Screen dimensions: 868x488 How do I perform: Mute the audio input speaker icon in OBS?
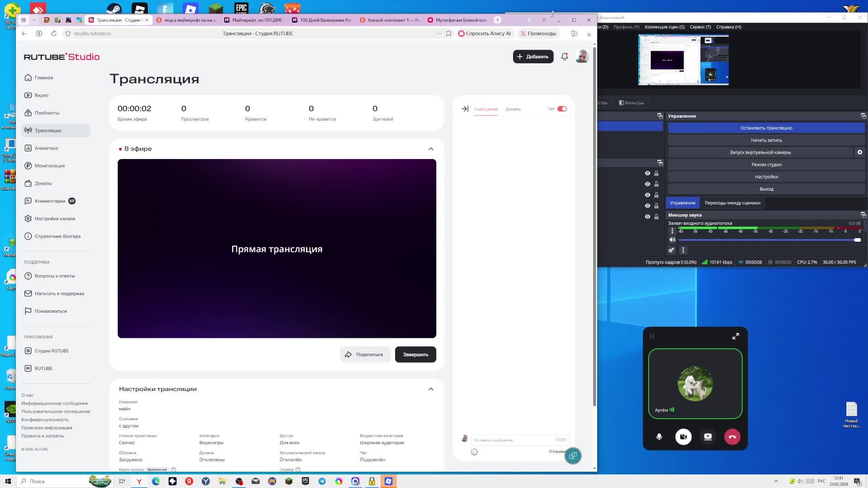coord(672,240)
